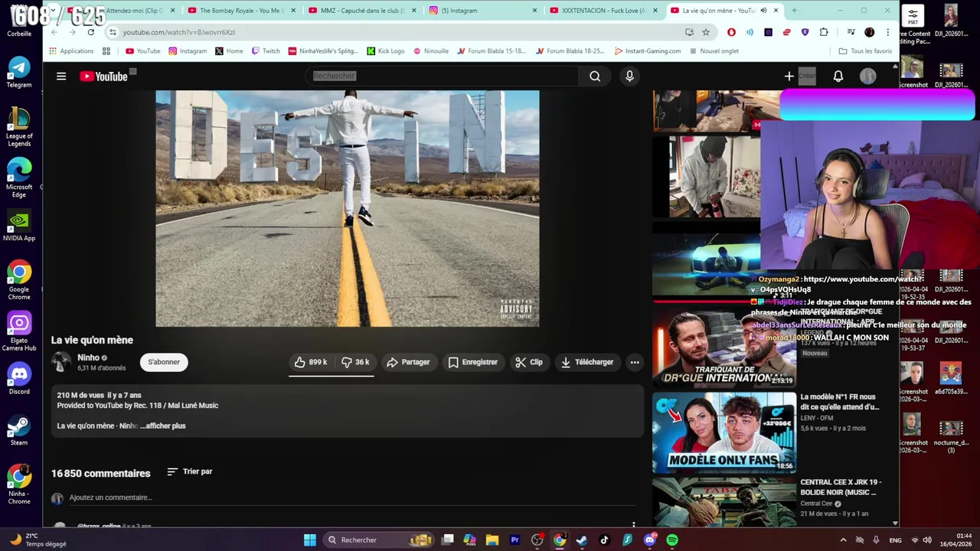980x551 pixels.
Task: Open the Windows Start menu
Action: (310, 540)
